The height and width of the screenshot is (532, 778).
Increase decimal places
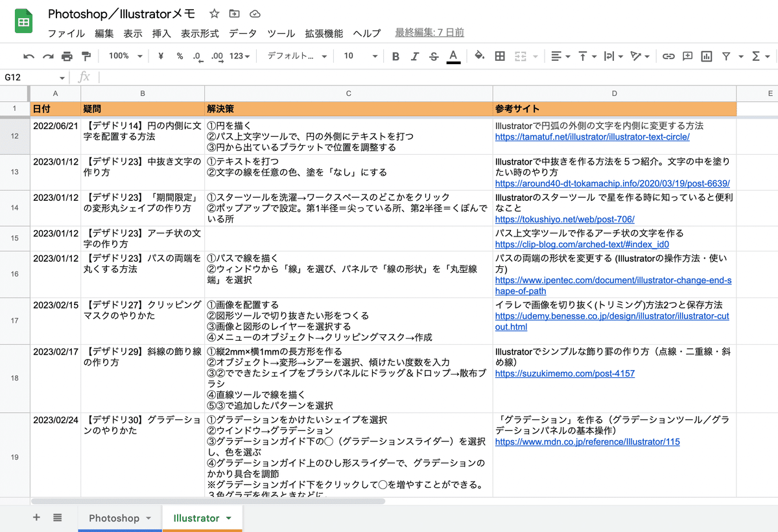pyautogui.click(x=217, y=56)
